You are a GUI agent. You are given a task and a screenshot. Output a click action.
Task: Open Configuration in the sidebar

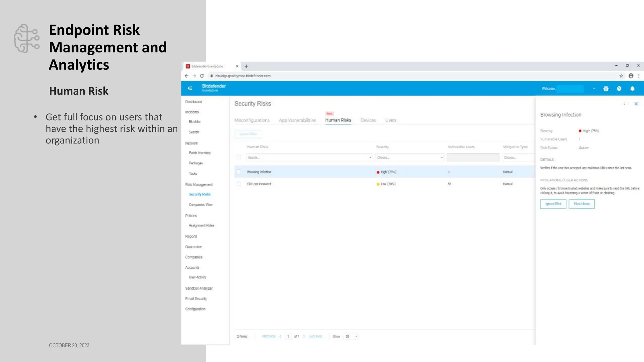(195, 309)
